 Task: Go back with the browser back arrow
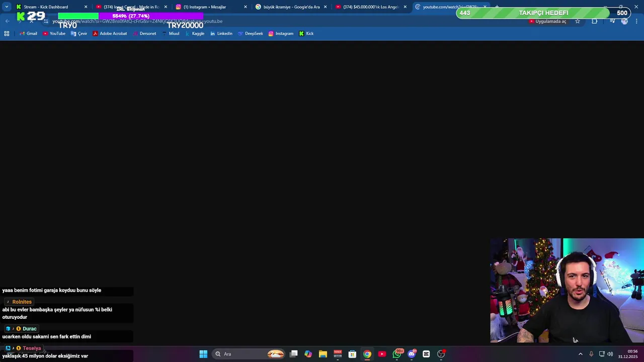pos(7,21)
